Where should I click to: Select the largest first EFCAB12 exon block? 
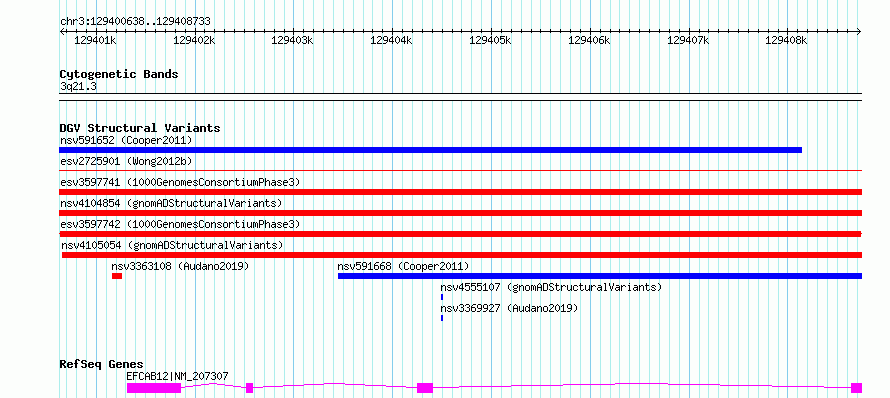(x=154, y=388)
